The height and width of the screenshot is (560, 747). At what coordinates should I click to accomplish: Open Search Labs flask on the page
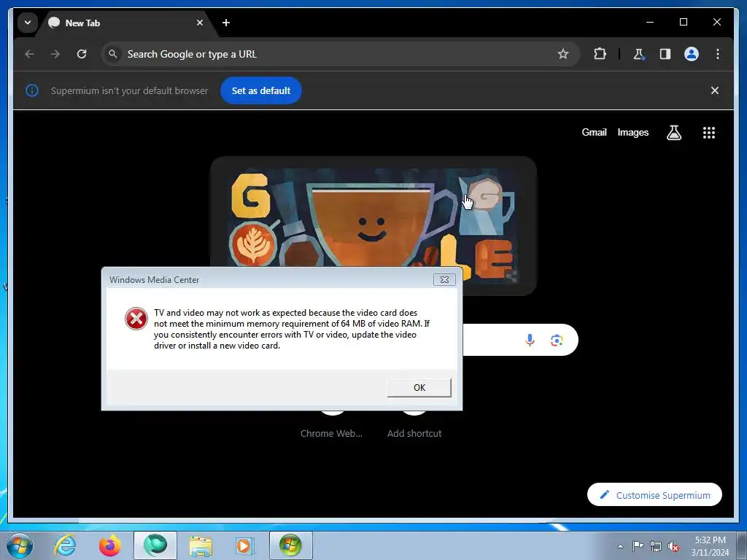(x=673, y=133)
